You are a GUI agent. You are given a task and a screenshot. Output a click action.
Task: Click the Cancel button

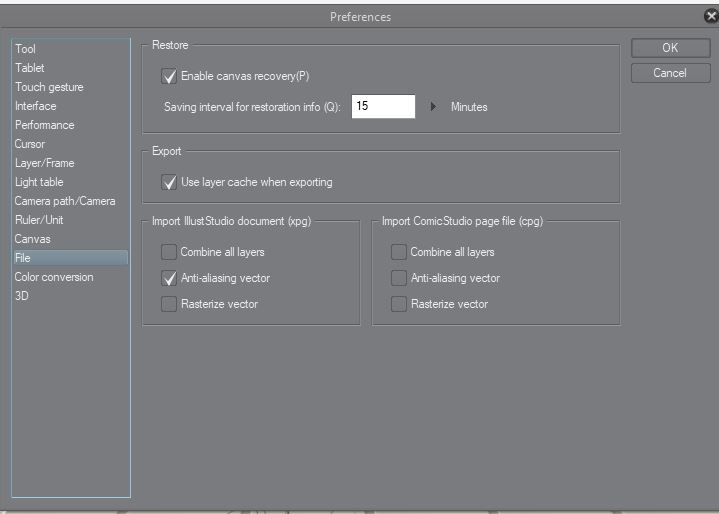(670, 73)
